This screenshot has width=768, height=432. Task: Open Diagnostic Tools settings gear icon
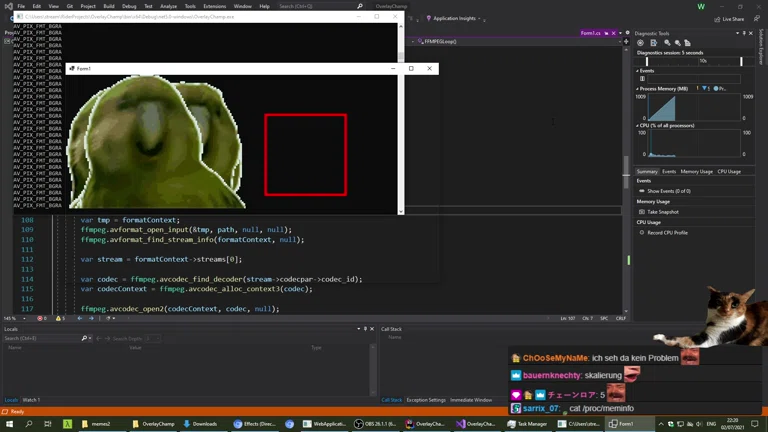coord(640,43)
